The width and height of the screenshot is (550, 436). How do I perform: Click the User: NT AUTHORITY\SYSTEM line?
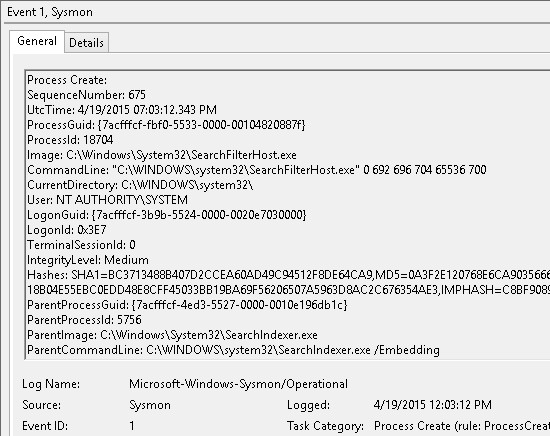click(107, 200)
